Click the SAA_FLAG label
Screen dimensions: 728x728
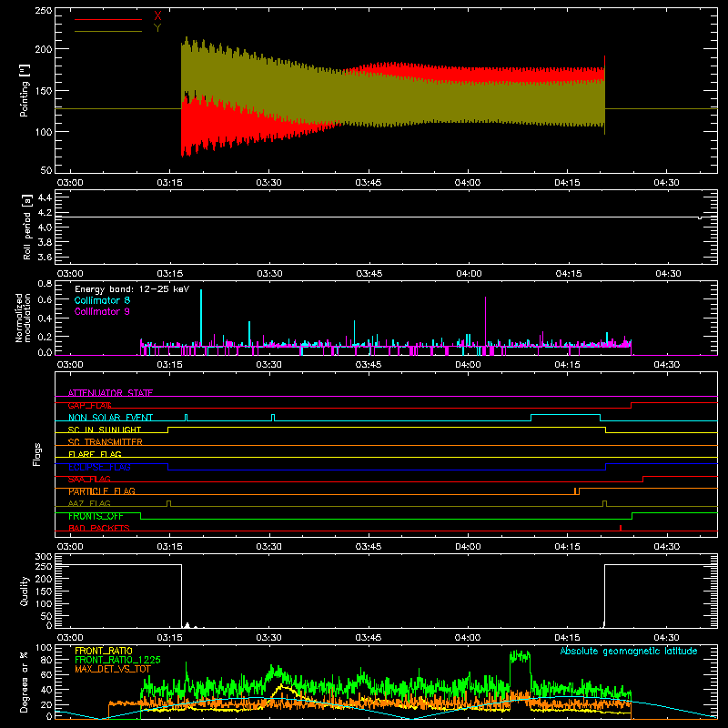coord(89,480)
